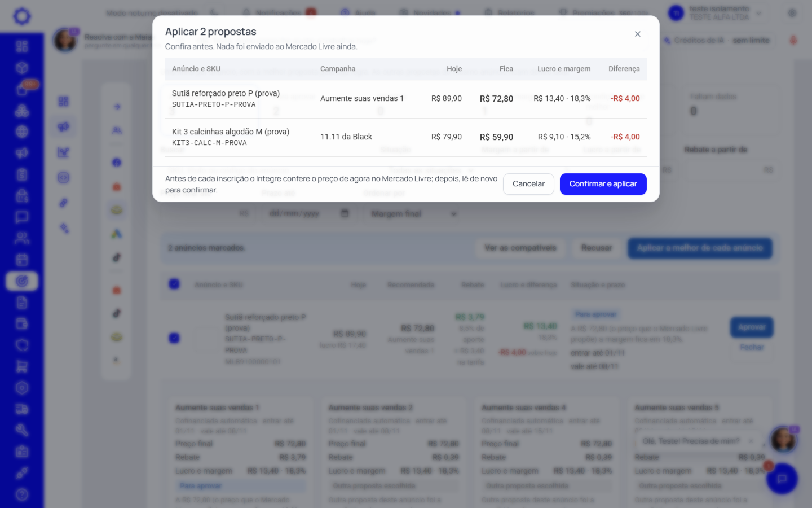Open the help question mark sidebar icon

click(22, 494)
